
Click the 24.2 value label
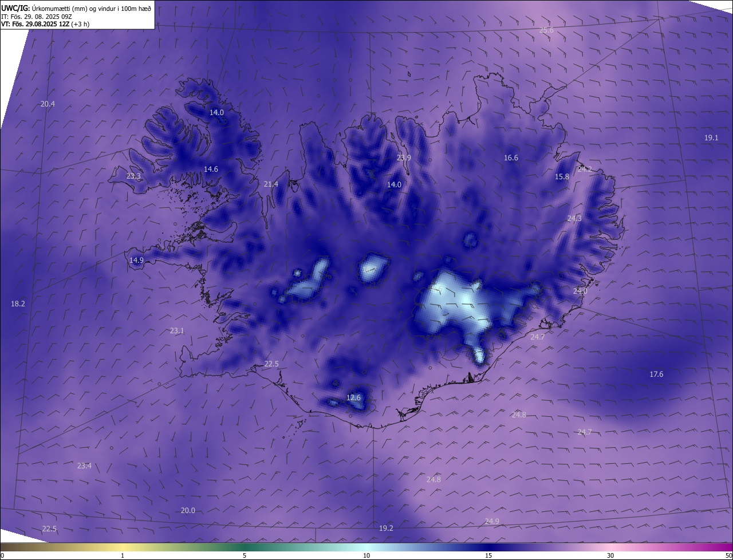(x=585, y=169)
